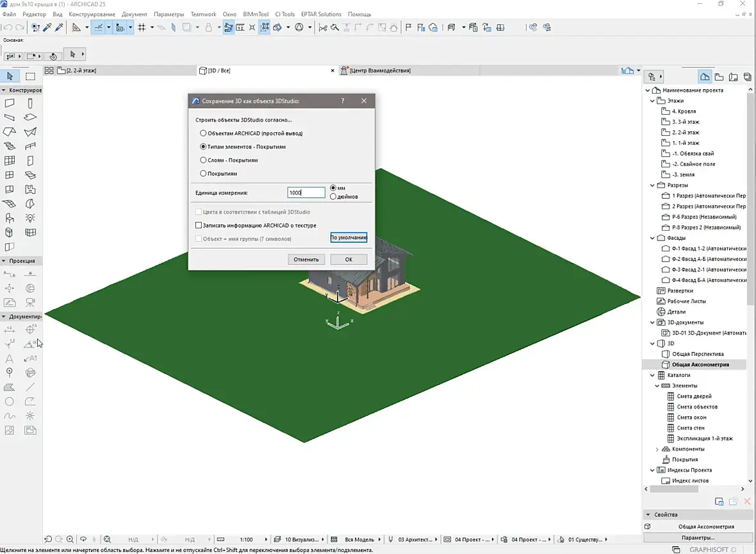
Task: Collapse the 'Фасады' tree group
Action: (653, 238)
